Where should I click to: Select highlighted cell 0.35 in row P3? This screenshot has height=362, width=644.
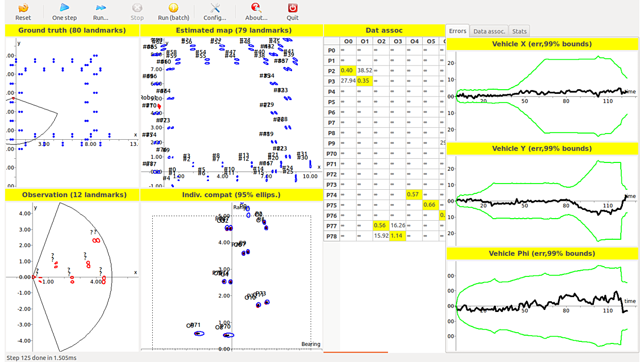(364, 81)
